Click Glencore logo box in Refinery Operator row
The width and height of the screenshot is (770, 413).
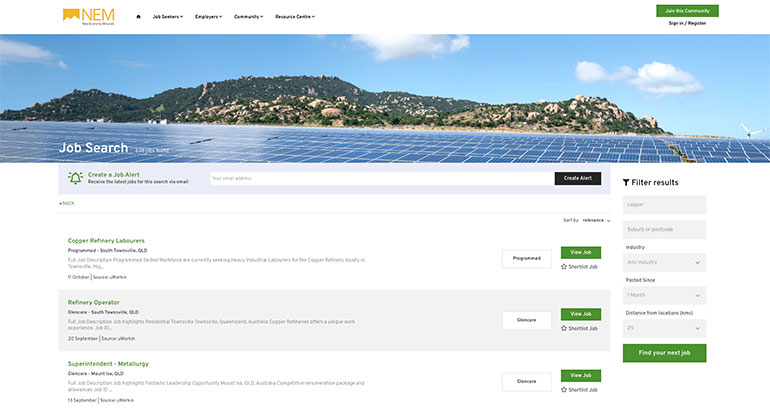pos(526,320)
